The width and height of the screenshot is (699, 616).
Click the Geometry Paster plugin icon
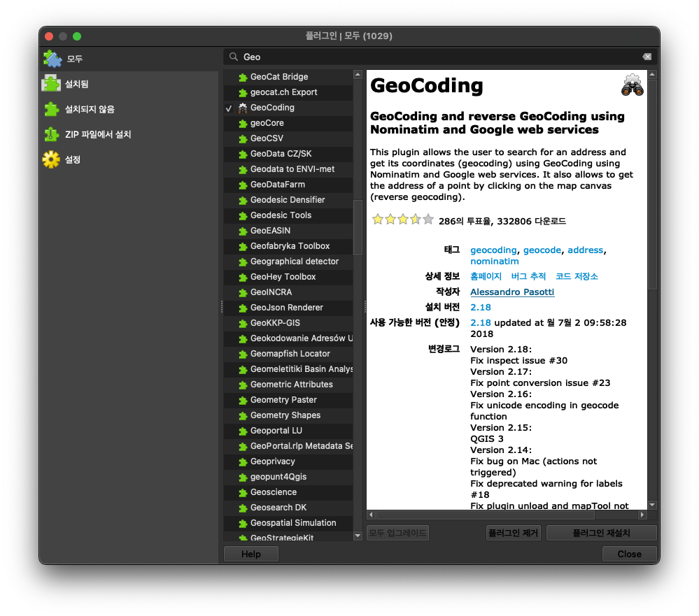243,401
